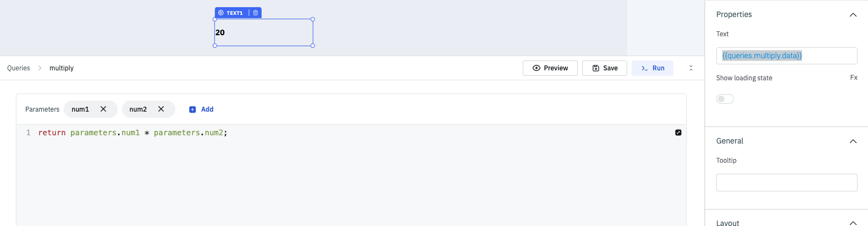
Task: Click the top-right resize handle of TEXT1
Action: (x=313, y=19)
